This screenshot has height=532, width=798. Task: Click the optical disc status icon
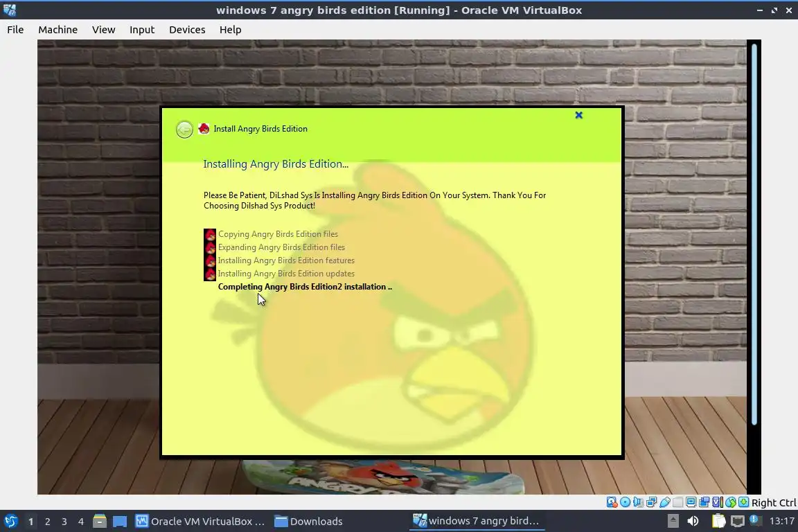pyautogui.click(x=626, y=502)
